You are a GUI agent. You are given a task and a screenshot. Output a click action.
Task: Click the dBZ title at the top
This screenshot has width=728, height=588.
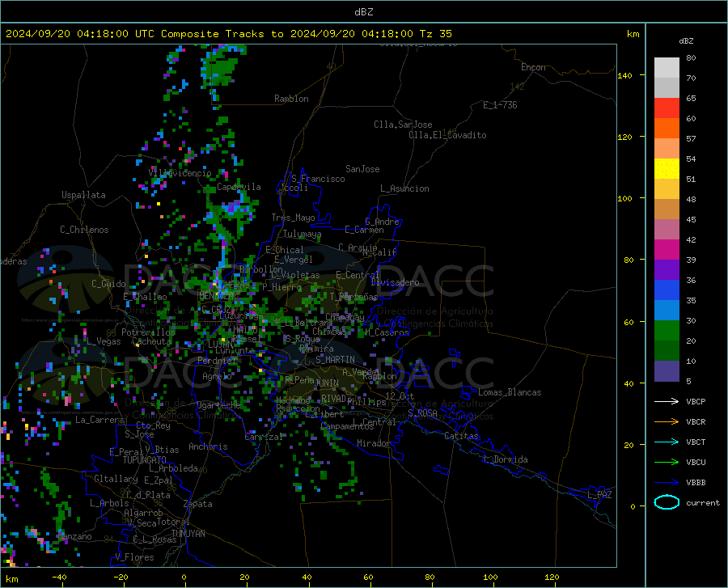[363, 12]
